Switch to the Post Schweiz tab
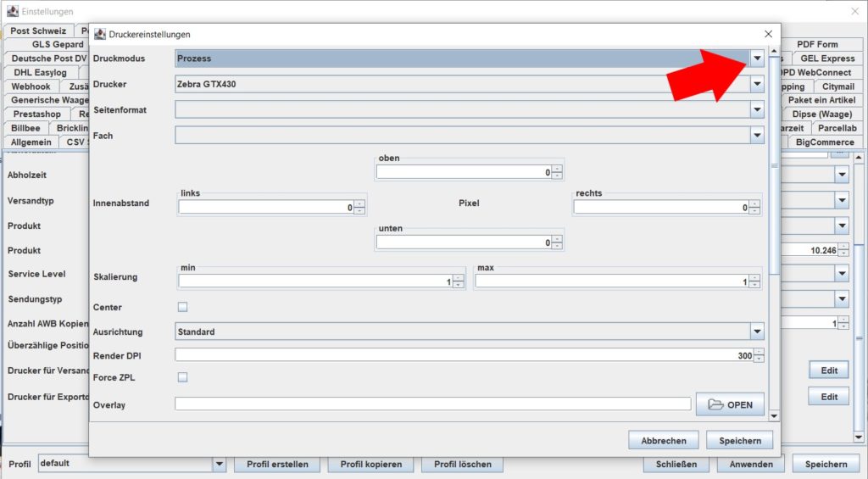Screen dimensions: 868x479 click(38, 31)
